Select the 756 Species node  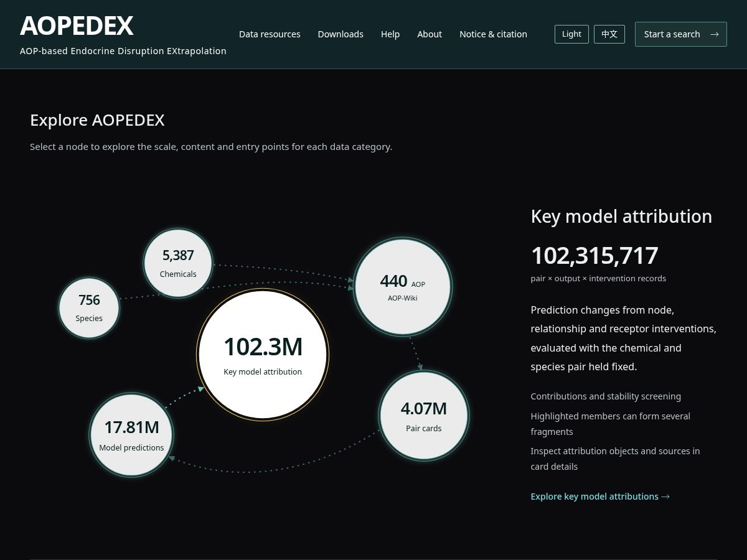(x=89, y=308)
